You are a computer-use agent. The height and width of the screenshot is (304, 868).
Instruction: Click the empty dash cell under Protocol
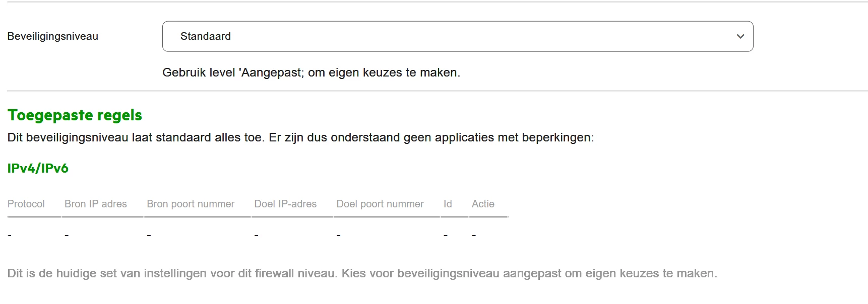coord(10,235)
